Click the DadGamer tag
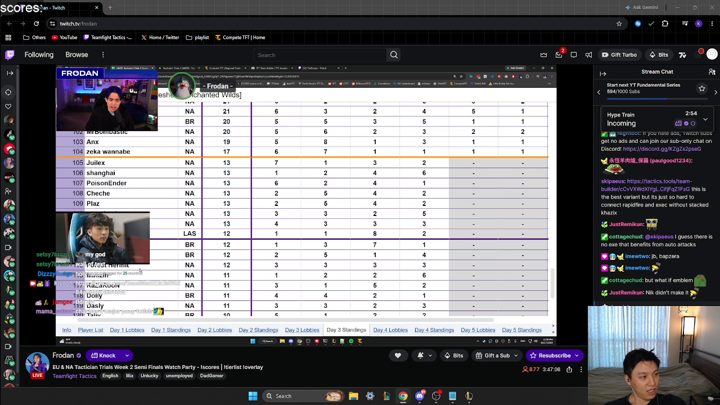This screenshot has width=720, height=405. 211,376
